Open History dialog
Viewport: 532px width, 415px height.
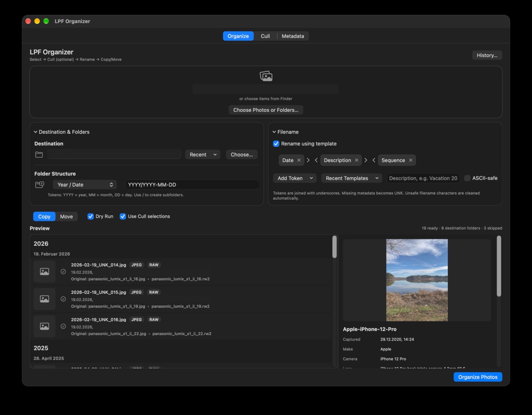click(487, 55)
